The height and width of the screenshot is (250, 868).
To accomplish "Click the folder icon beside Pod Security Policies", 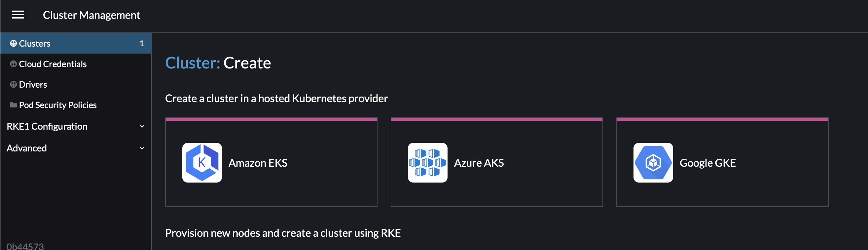I will 14,105.
